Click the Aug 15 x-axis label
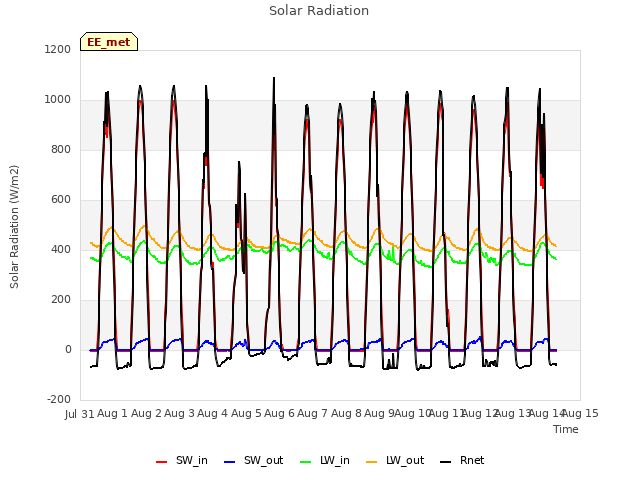 tap(580, 413)
